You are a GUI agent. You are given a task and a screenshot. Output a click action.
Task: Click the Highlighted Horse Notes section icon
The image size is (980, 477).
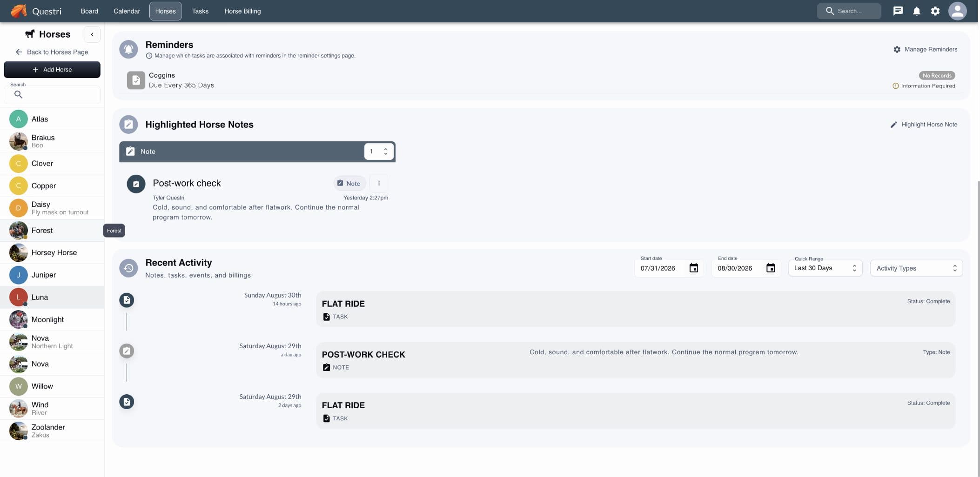coord(128,125)
